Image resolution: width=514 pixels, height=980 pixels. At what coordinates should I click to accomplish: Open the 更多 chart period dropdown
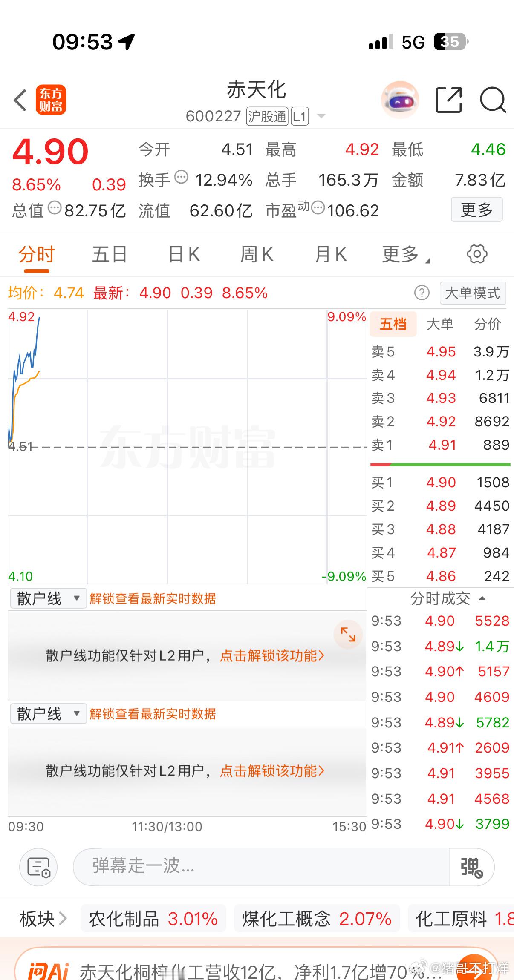pos(406,255)
